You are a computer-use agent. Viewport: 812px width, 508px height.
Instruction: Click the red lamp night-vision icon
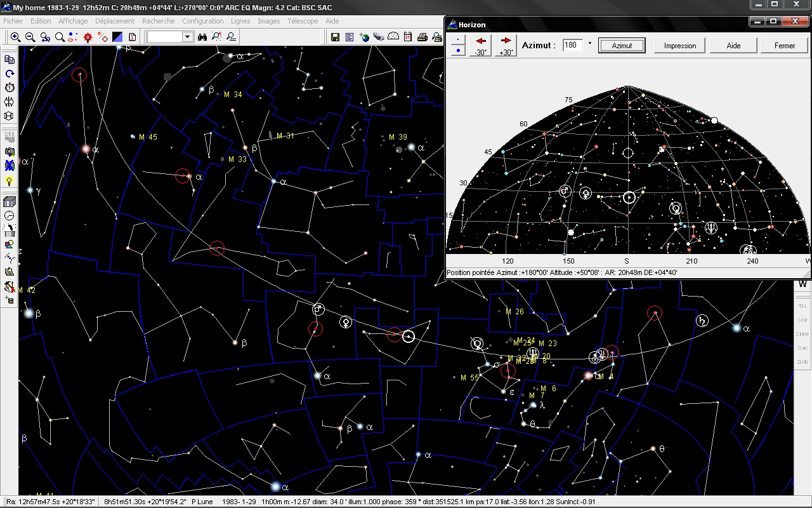(x=88, y=37)
